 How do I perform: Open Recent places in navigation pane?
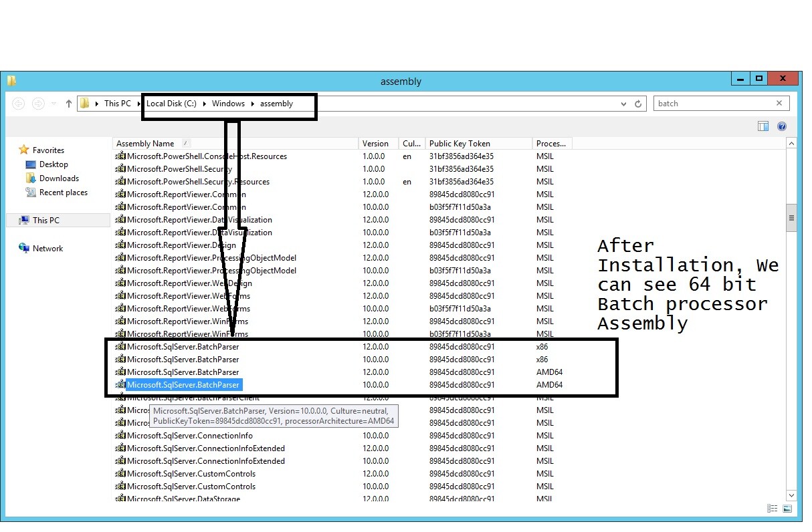[64, 192]
